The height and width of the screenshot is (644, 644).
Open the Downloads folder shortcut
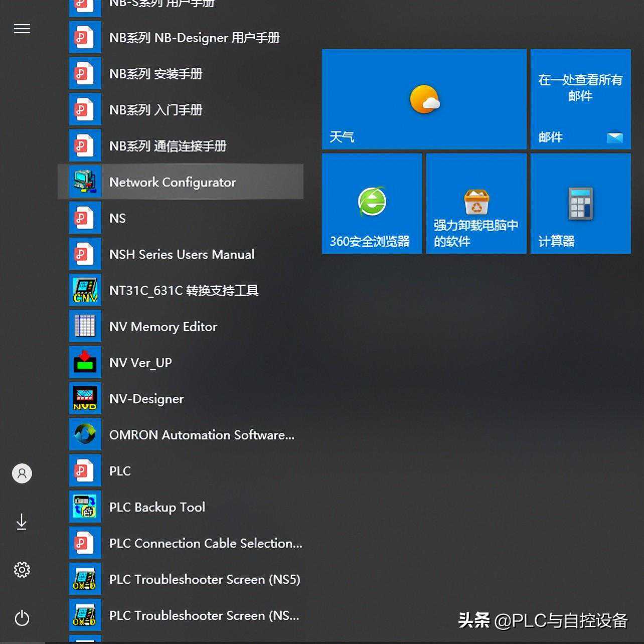tap(22, 522)
